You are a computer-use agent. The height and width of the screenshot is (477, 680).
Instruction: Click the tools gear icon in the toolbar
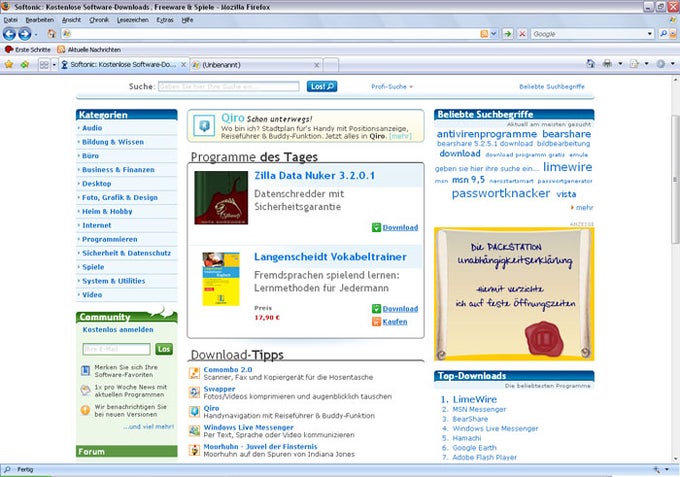click(660, 64)
